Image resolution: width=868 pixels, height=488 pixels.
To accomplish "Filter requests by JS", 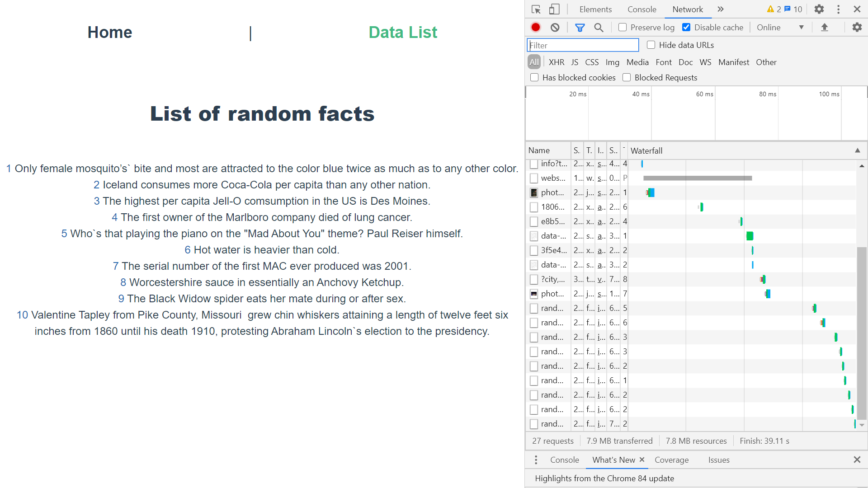I will pos(575,62).
